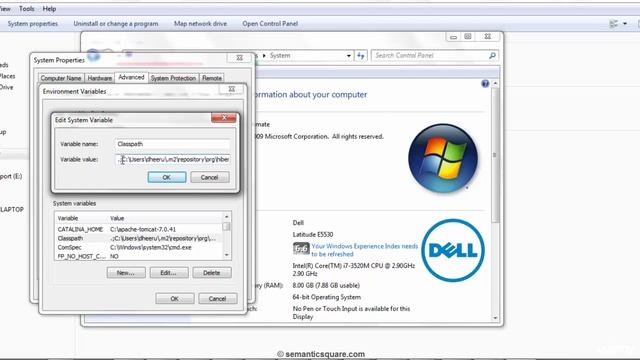Click Uninstall or change a program

[x=116, y=24]
